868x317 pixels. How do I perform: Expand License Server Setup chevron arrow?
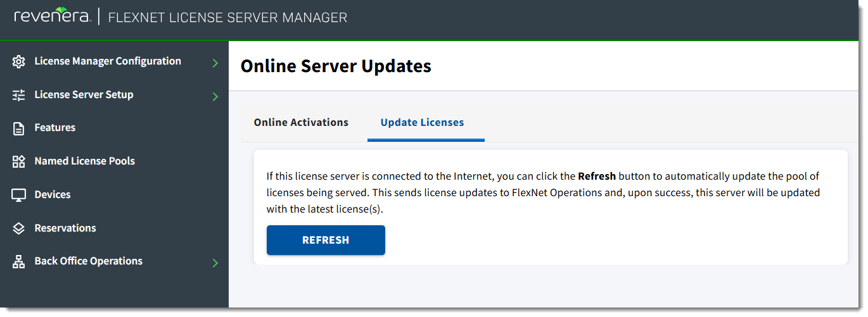pos(215,97)
